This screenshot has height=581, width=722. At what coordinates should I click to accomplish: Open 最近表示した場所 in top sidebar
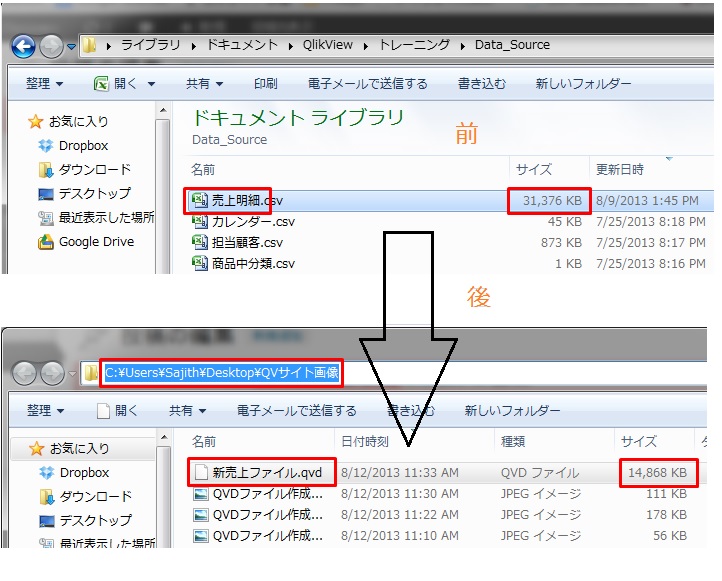[x=96, y=217]
